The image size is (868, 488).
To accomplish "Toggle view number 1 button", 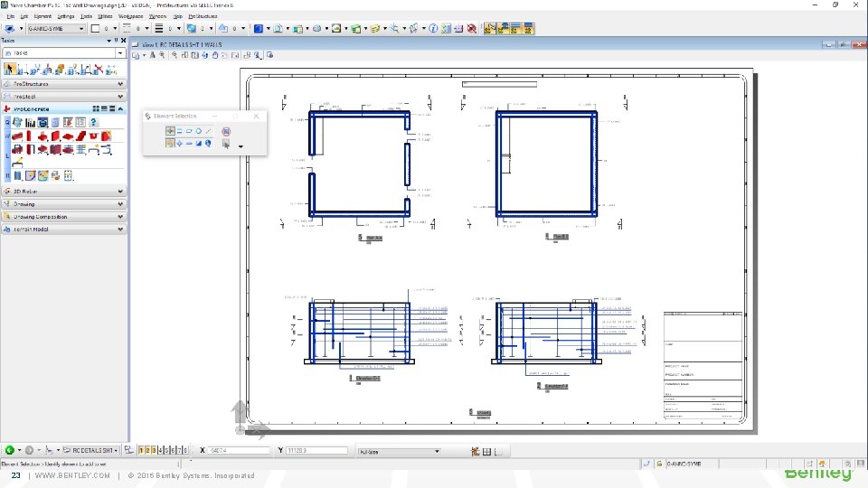I will pos(141,450).
